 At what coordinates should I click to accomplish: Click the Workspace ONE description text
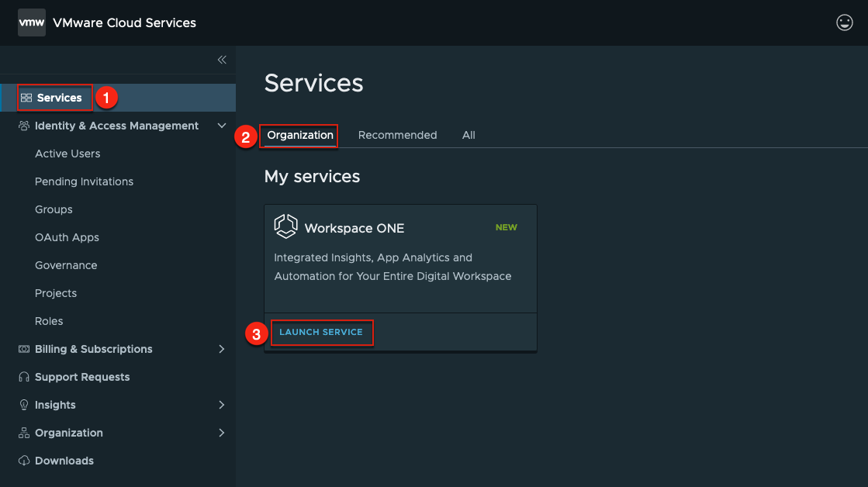tap(393, 267)
